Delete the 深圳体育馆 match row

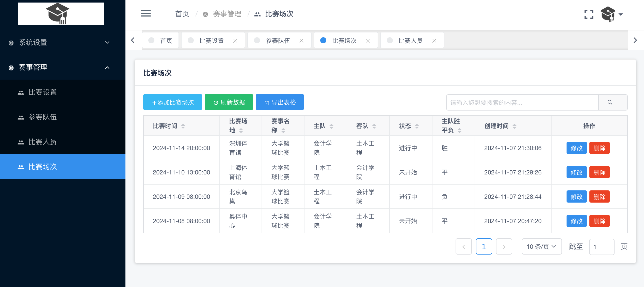click(x=599, y=148)
